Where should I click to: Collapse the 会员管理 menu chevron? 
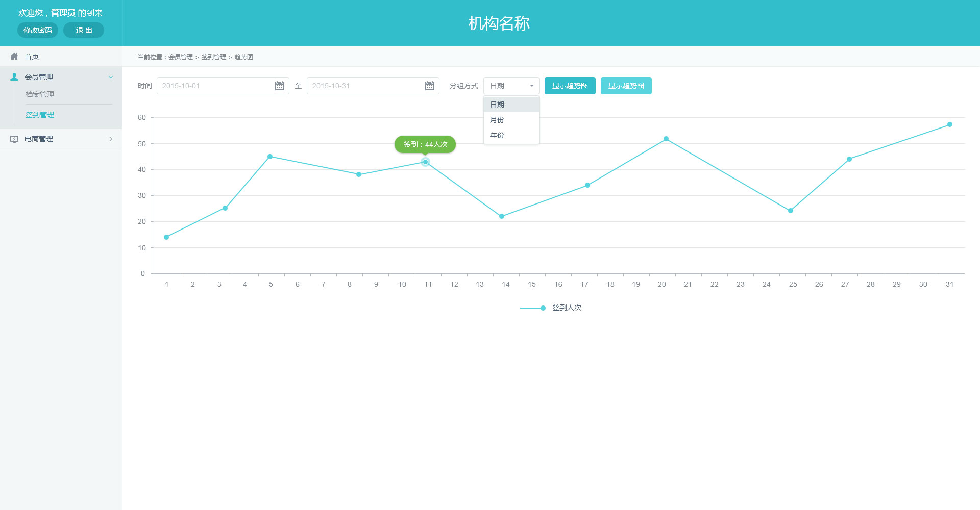tap(111, 77)
